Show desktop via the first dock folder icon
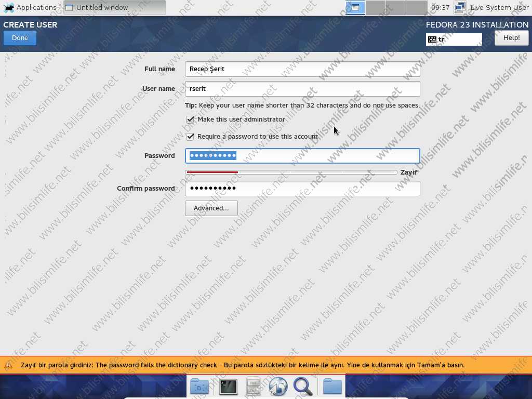532x399 pixels. point(200,387)
